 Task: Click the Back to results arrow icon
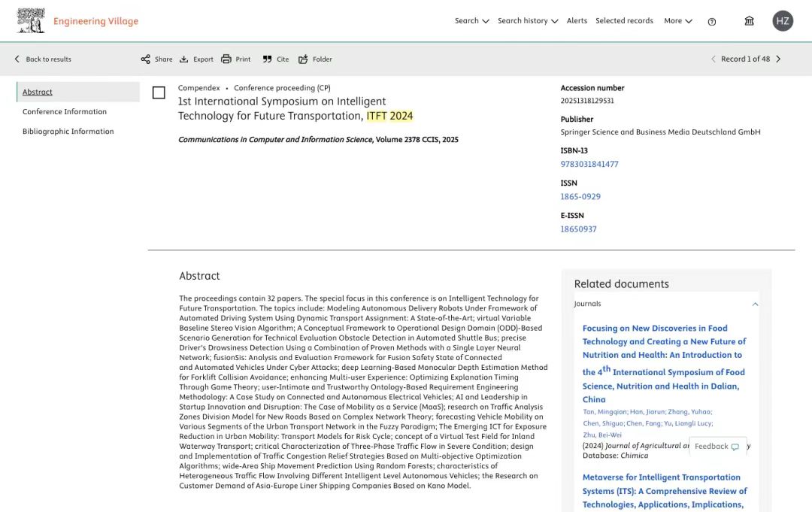[17, 59]
